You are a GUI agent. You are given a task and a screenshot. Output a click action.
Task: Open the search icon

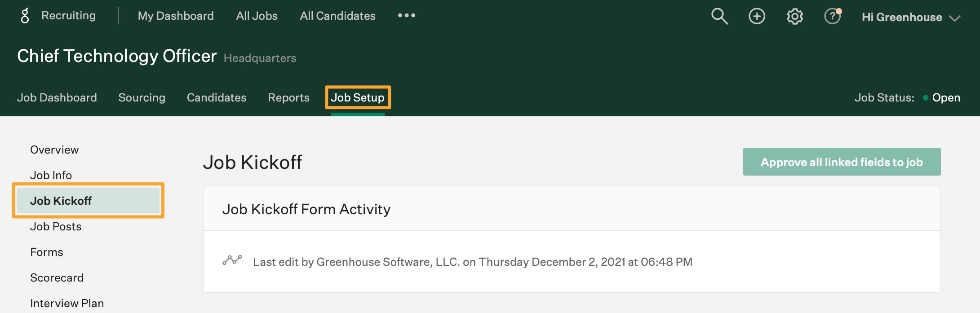[719, 16]
